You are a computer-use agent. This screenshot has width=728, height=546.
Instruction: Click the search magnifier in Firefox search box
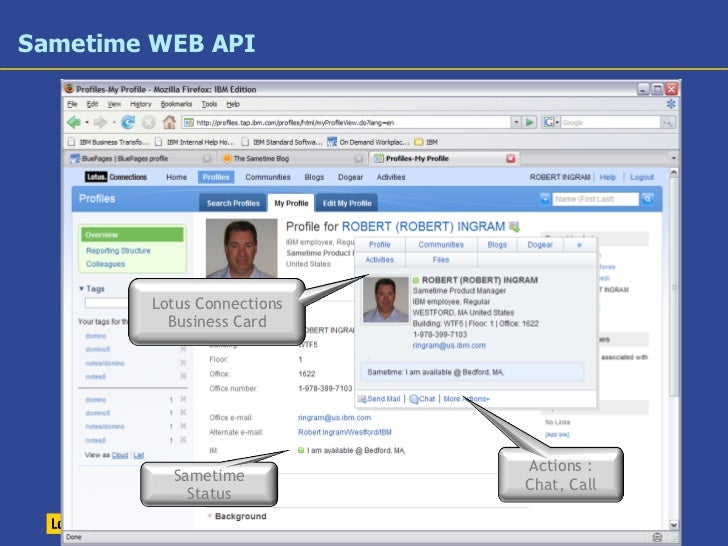[x=668, y=123]
